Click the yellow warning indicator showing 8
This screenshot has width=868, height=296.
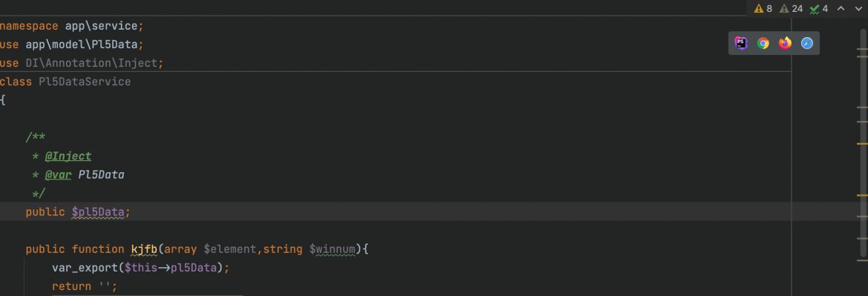click(x=763, y=8)
